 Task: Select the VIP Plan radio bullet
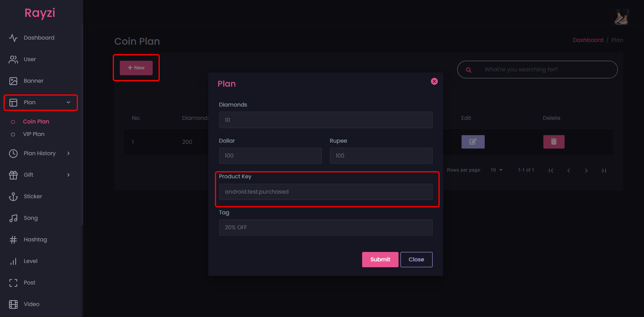(x=13, y=134)
